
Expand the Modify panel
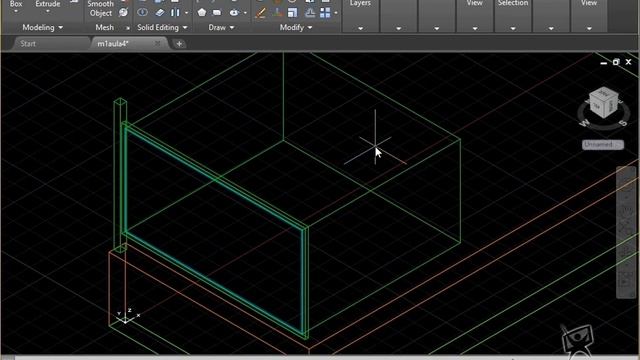click(x=296, y=27)
